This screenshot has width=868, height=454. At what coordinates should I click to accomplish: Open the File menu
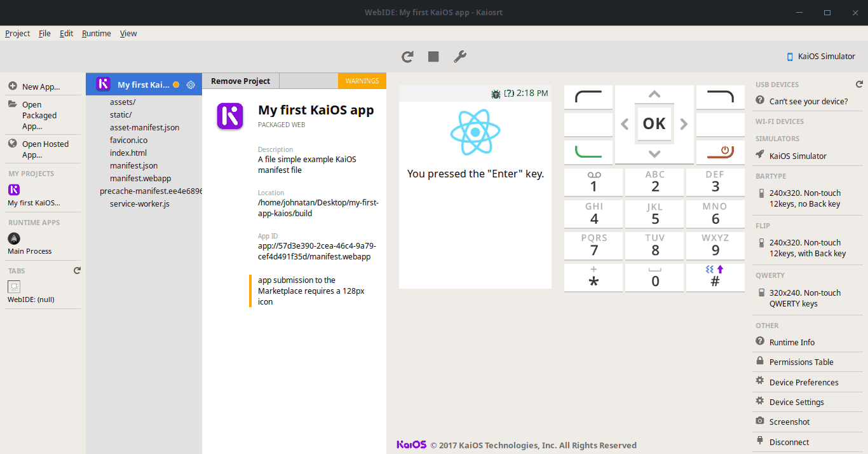click(x=44, y=33)
